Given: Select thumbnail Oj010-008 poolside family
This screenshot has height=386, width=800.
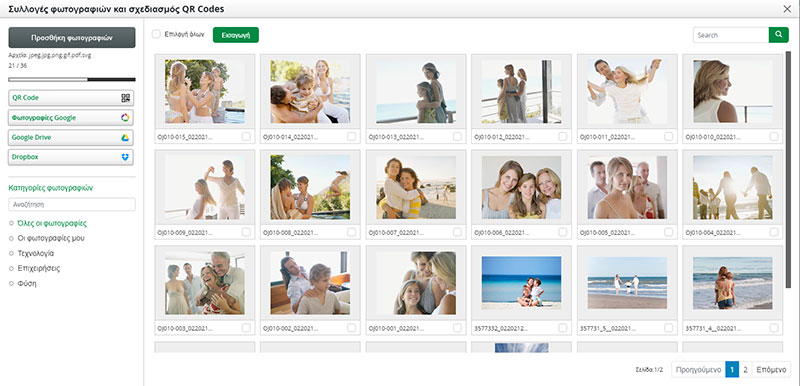Looking at the screenshot, I should point(310,187).
